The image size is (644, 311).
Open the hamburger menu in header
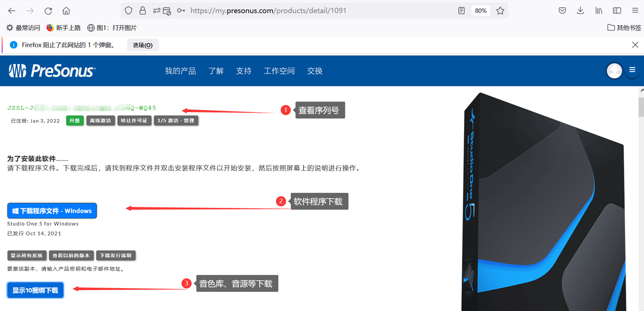tap(632, 70)
